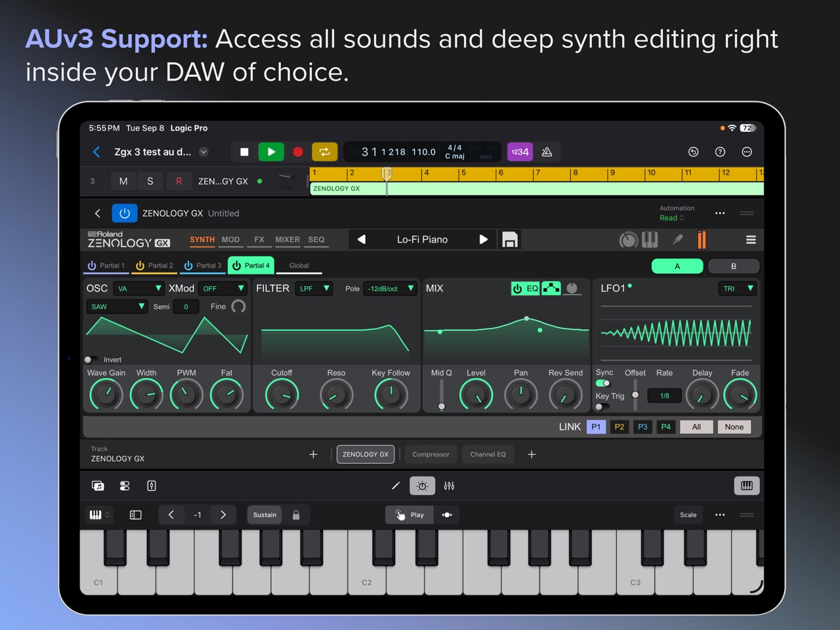The image size is (840, 630).
Task: Solo the ZENOLOGY GX track
Action: 150,181
